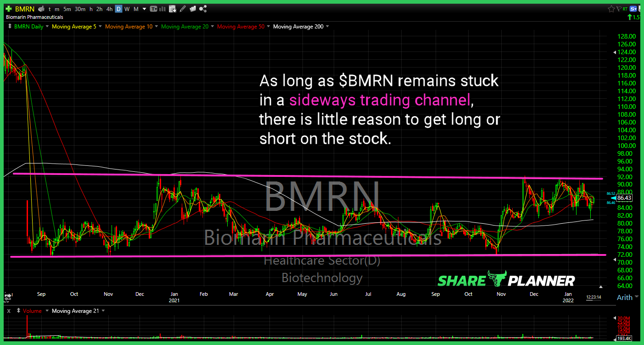
Task: Click the 1.5 price change value
Action: [x=636, y=17]
